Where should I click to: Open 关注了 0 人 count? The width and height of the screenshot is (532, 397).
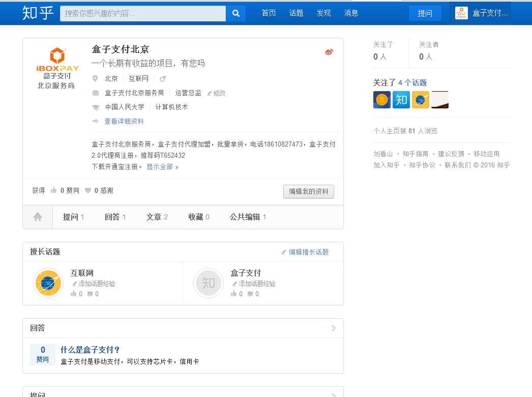(383, 51)
